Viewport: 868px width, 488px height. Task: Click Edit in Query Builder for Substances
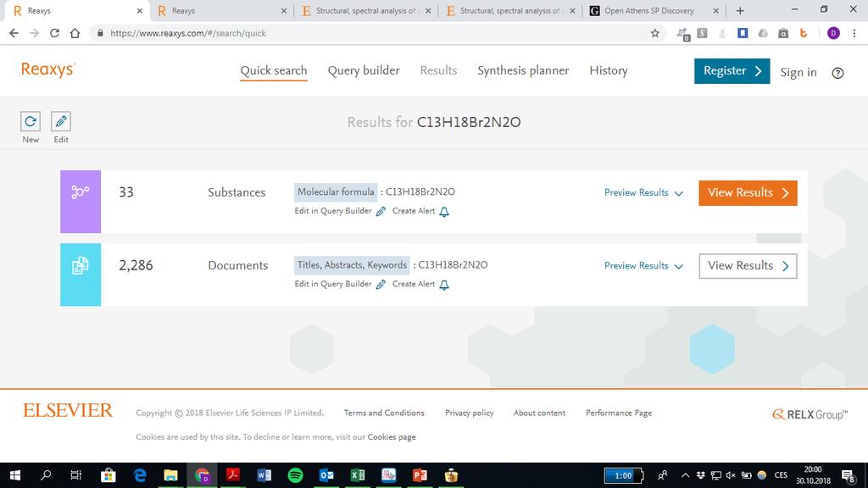(x=333, y=211)
